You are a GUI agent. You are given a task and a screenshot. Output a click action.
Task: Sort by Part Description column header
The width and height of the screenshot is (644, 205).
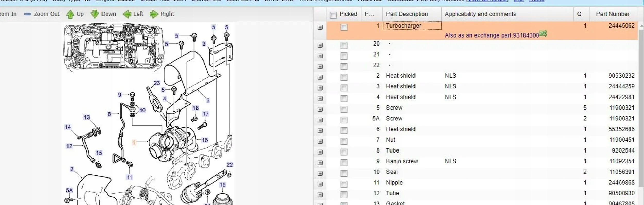(412, 14)
